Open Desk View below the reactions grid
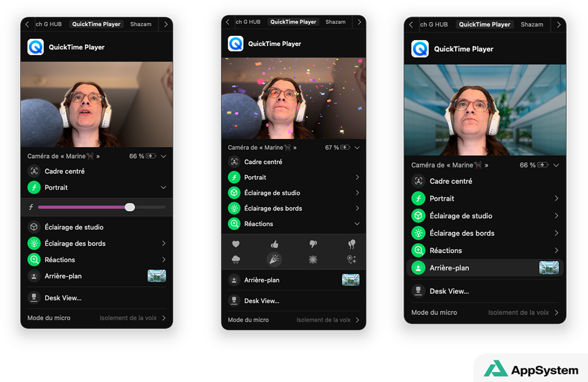This screenshot has height=382, width=588. pos(262,301)
